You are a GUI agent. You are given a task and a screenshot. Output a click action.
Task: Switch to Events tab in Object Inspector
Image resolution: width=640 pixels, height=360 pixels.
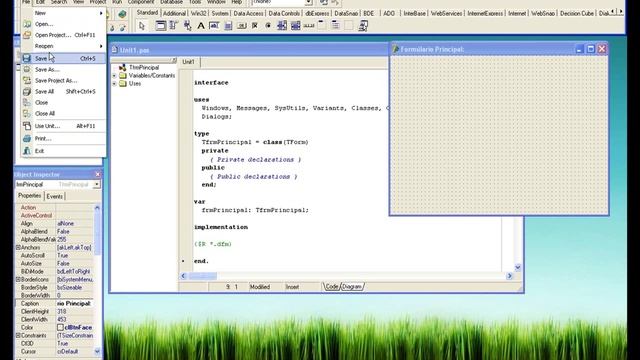(55, 196)
